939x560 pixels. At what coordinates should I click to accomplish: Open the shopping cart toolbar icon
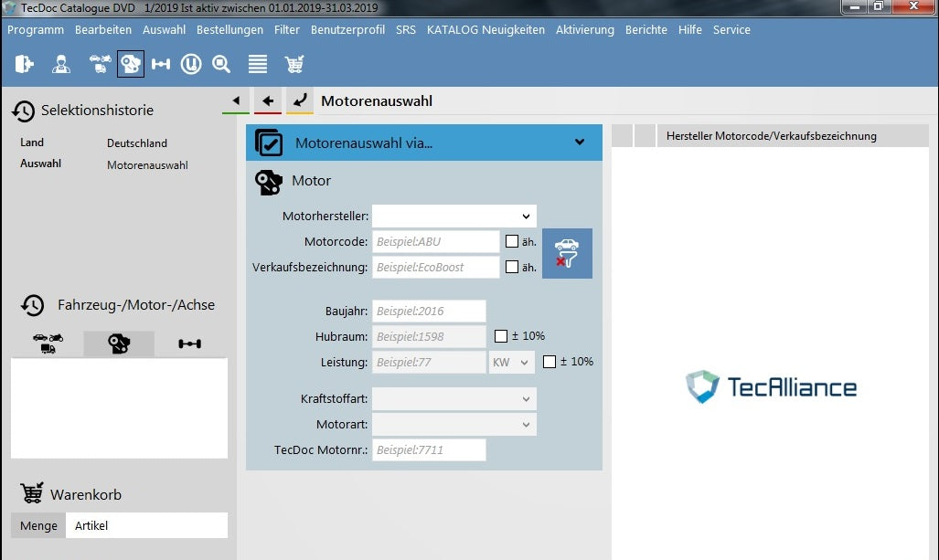click(x=294, y=63)
